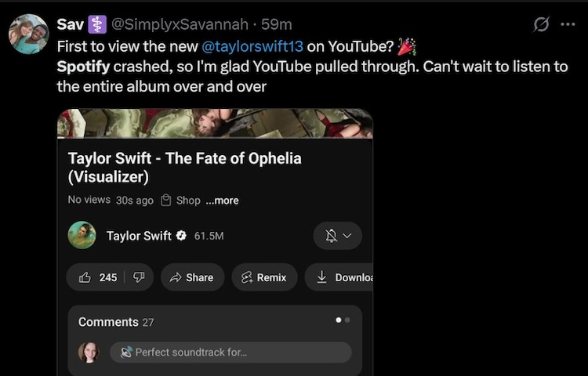Click the Remix button
Screen dimensions: 588x376
(x=263, y=277)
